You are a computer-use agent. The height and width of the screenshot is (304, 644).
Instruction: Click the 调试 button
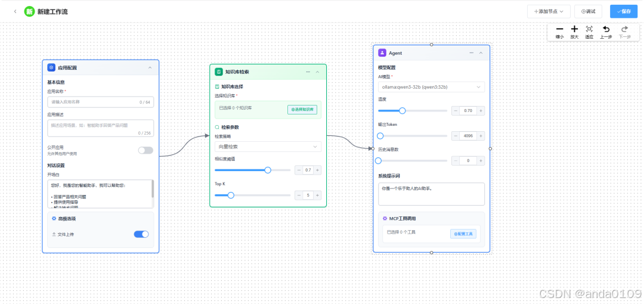pos(588,11)
